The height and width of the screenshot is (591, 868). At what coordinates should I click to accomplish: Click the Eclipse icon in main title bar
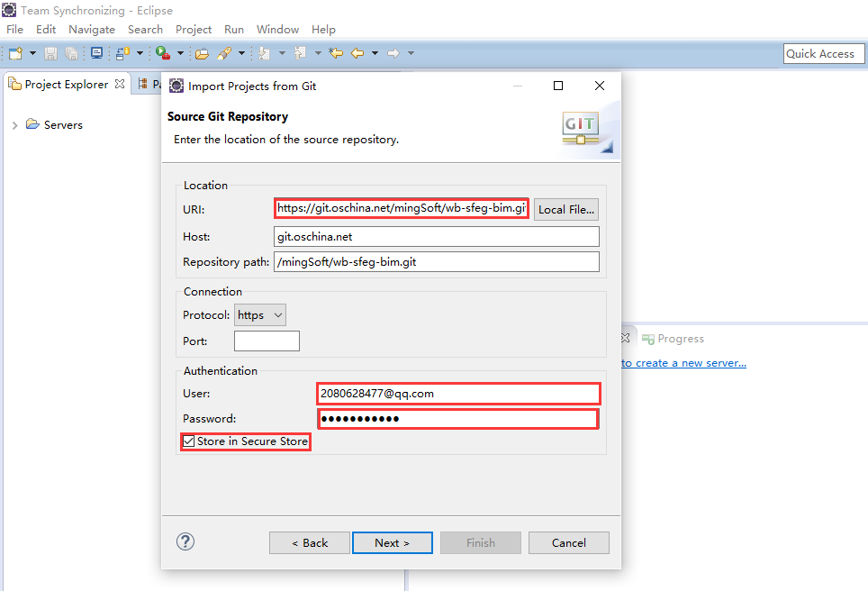pyautogui.click(x=9, y=10)
